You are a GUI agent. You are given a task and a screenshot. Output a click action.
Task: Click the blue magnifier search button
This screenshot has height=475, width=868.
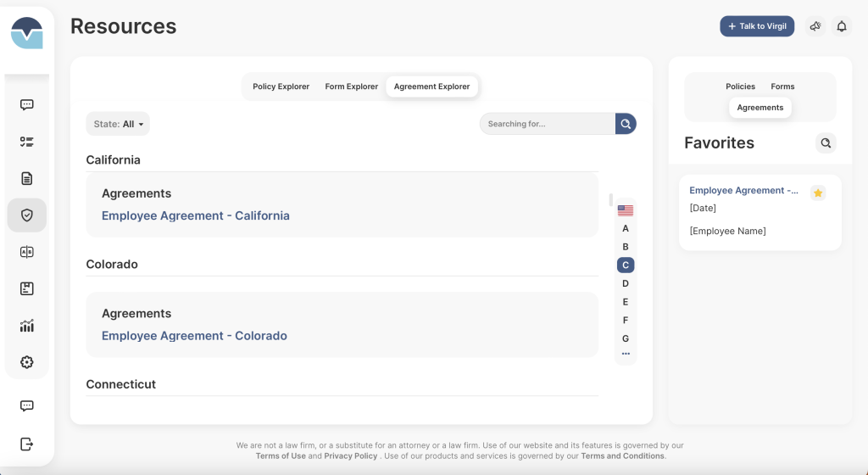626,124
